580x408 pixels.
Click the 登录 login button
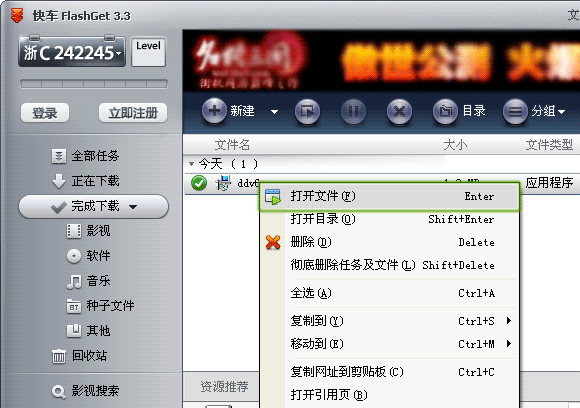(45, 112)
